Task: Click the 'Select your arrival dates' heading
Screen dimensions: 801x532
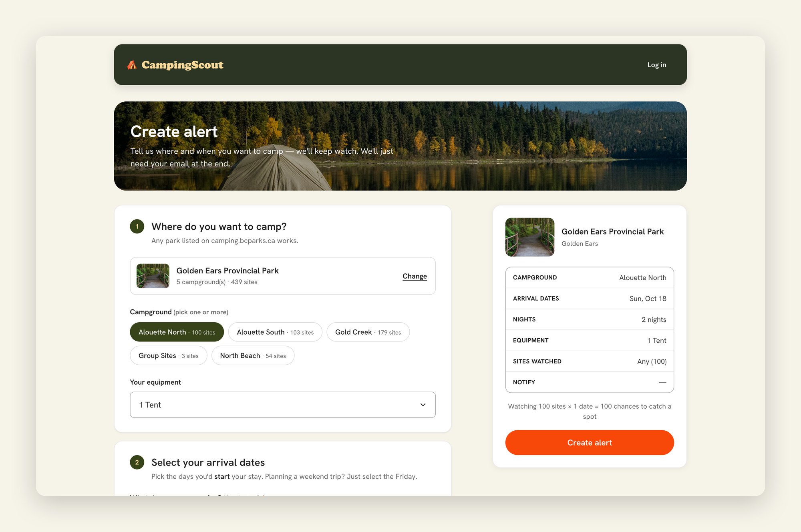Action: pyautogui.click(x=208, y=462)
